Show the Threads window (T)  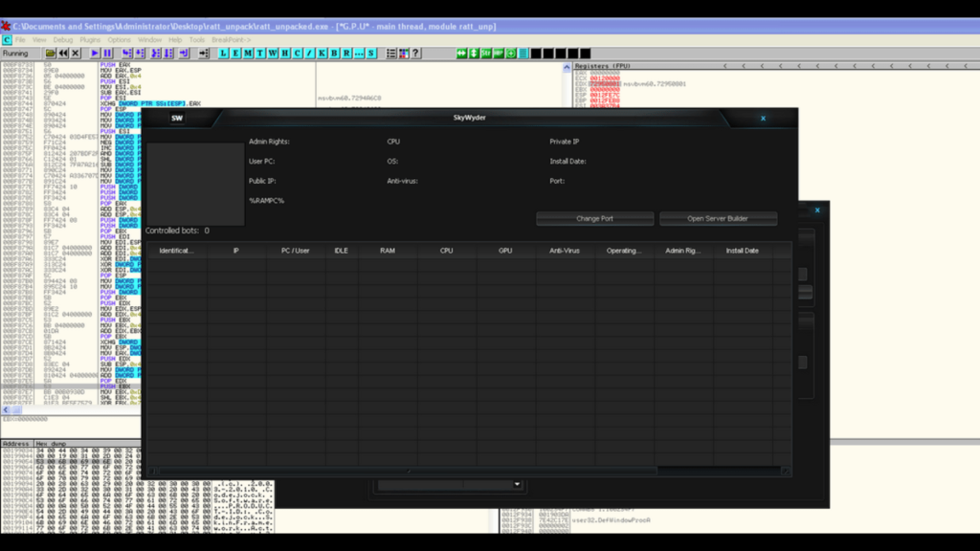(x=260, y=54)
